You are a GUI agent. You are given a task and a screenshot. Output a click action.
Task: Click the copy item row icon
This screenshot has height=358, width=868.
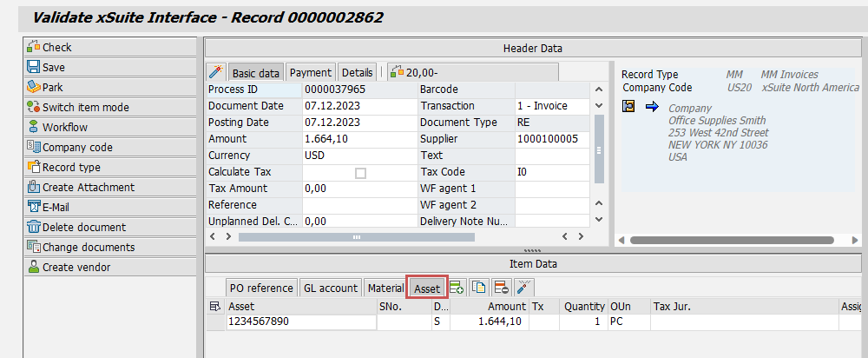point(478,288)
